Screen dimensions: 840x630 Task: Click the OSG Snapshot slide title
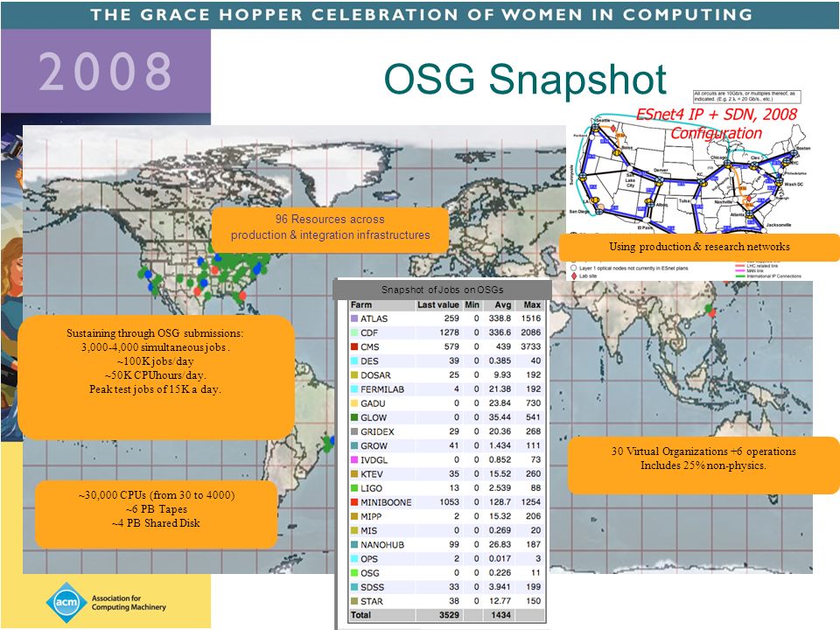(x=524, y=80)
